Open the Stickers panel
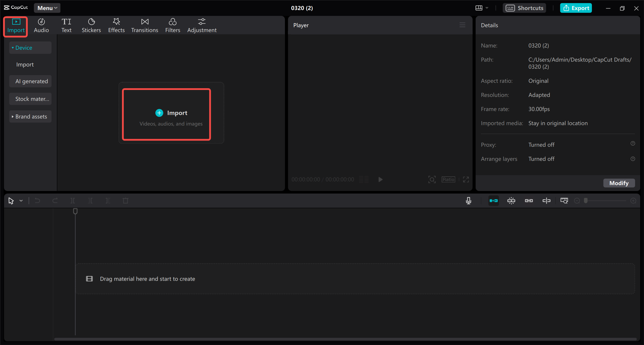644x345 pixels. click(91, 25)
